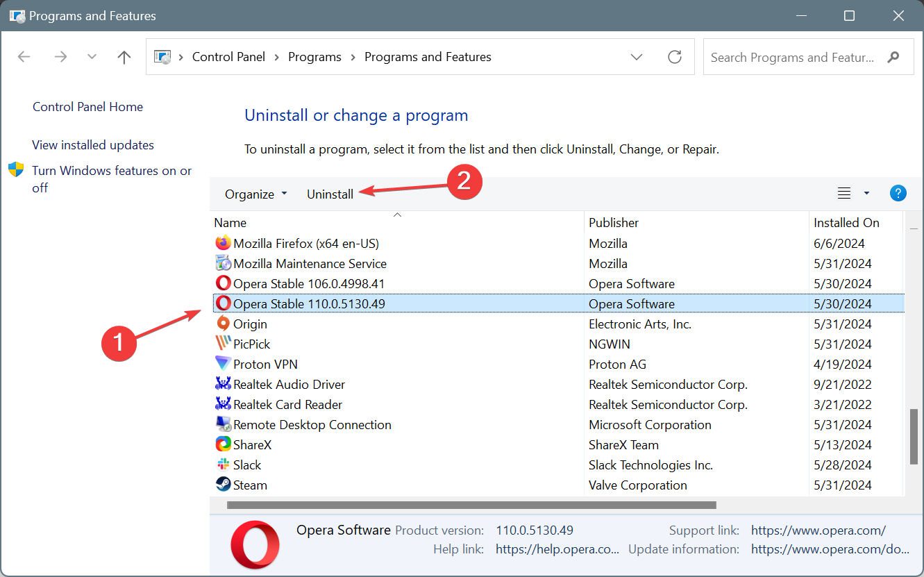Click the search magnifier icon
924x577 pixels.
pos(893,57)
